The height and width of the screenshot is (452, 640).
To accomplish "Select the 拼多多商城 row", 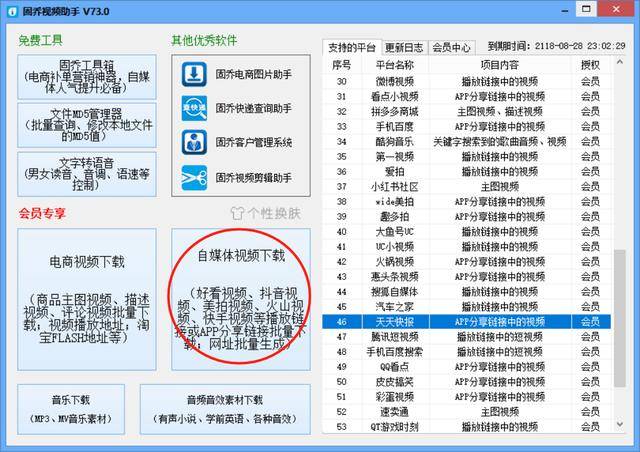I will pyautogui.click(x=467, y=111).
